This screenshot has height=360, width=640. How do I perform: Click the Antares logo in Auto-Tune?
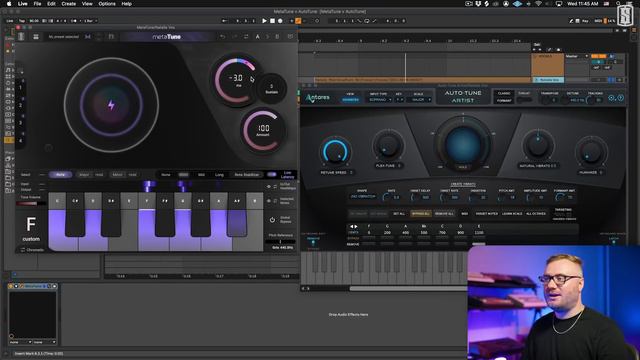318,98
